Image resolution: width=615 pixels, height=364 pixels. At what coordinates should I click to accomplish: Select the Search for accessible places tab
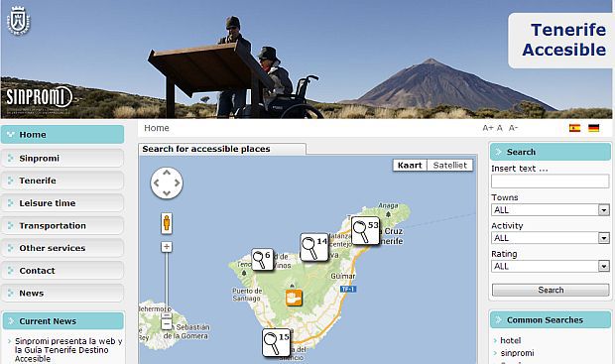[x=222, y=149]
